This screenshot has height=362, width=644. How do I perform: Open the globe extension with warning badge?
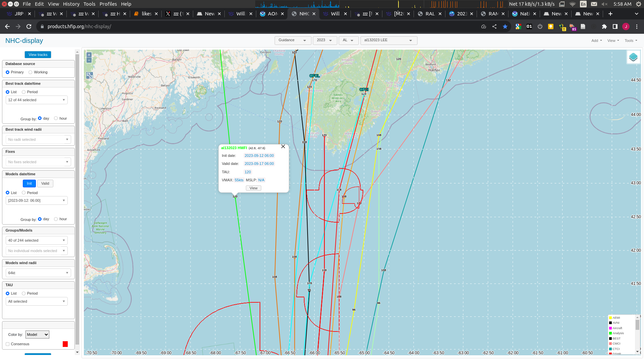coord(562,27)
